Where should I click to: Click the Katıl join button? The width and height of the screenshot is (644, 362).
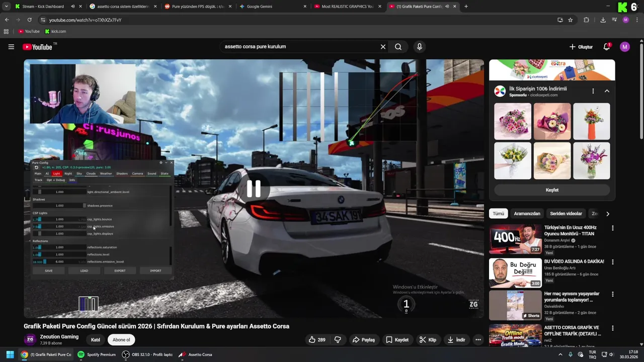pos(95,340)
